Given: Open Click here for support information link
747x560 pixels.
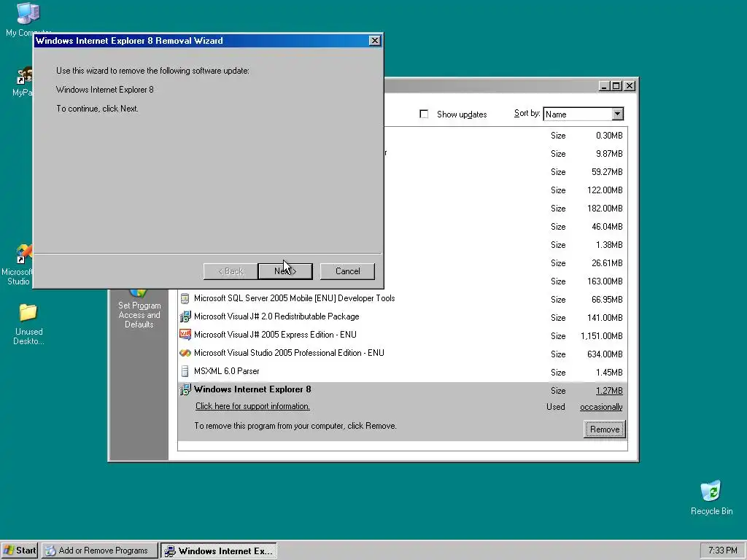Looking at the screenshot, I should [x=252, y=406].
